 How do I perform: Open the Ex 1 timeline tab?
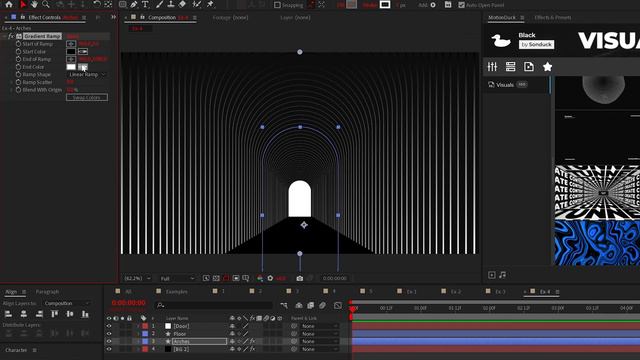coord(411,291)
